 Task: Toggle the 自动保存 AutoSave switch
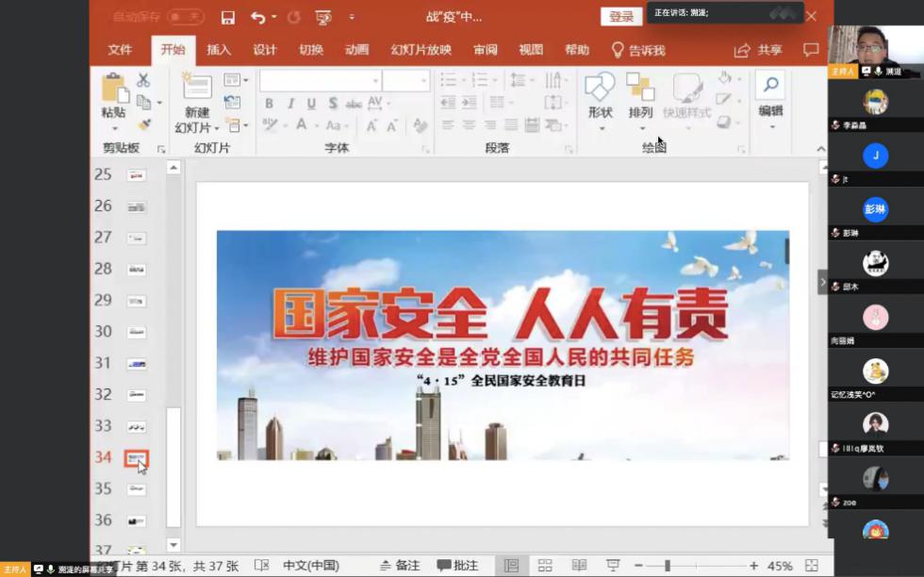pyautogui.click(x=187, y=17)
